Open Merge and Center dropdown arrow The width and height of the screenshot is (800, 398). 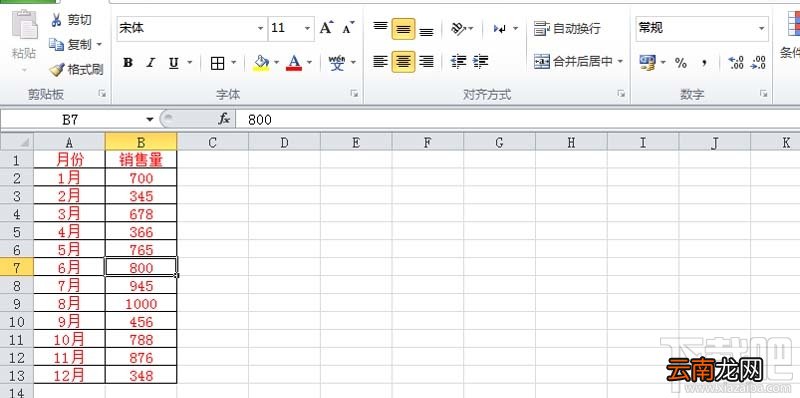tap(620, 62)
